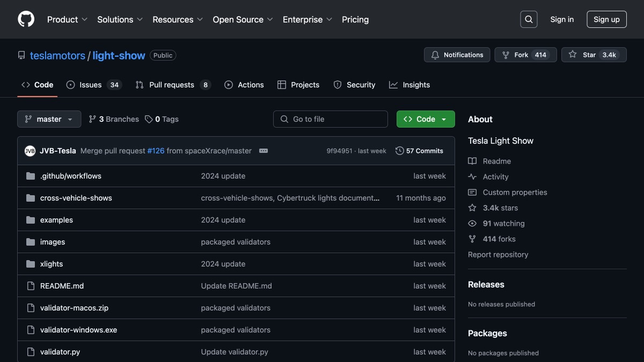Screen dimensions: 644x362
Task: Expand the Solutions menu
Action: click(x=120, y=19)
